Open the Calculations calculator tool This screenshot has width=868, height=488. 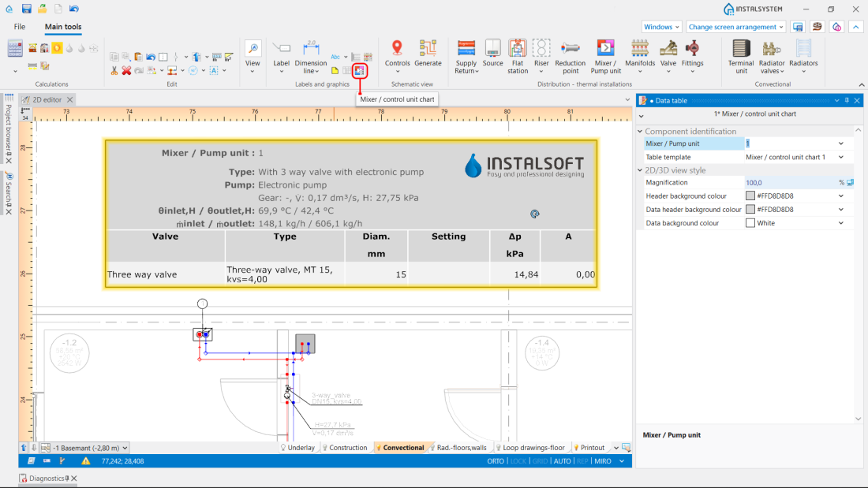pyautogui.click(x=15, y=49)
